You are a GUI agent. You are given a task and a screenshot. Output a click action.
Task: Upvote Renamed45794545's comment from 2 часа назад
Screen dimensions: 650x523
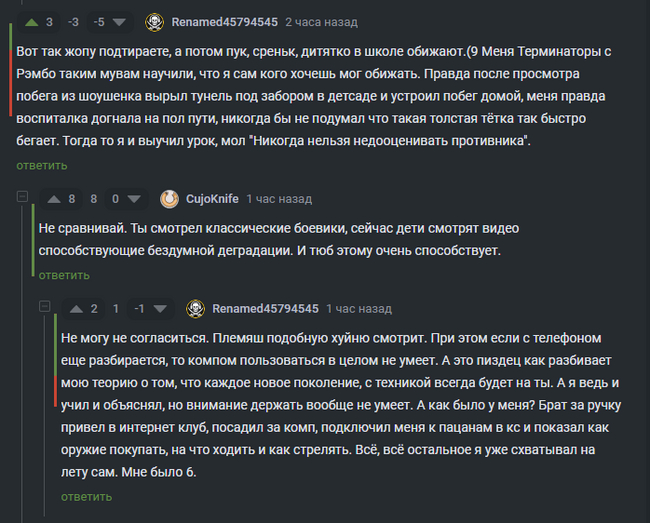[x=29, y=21]
